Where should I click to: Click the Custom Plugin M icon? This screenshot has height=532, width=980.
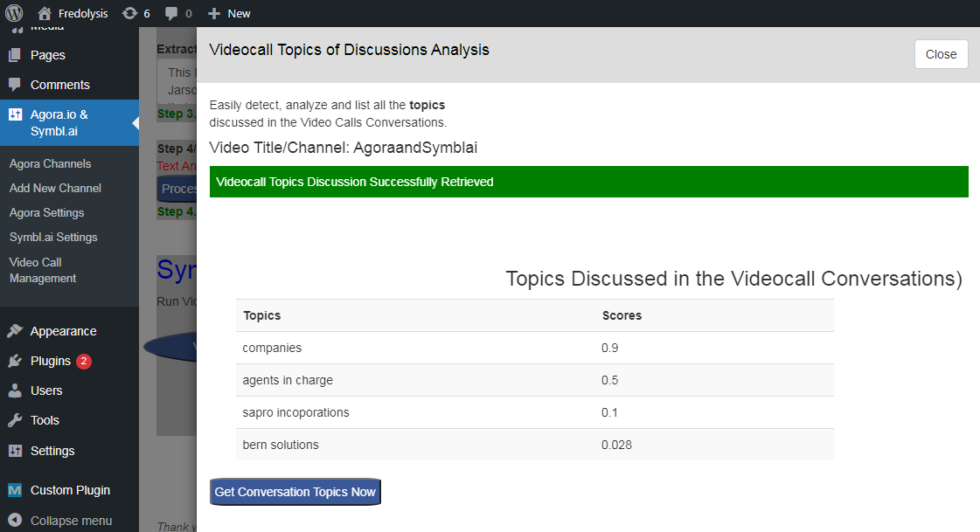[15, 490]
